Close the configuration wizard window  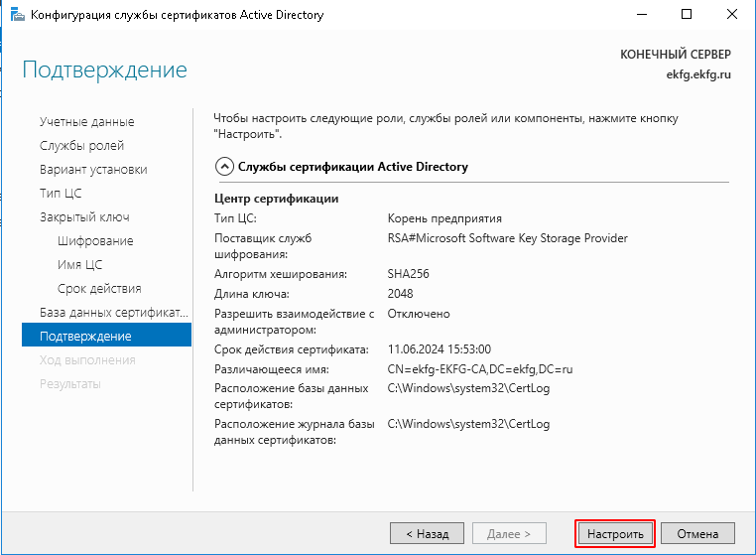pyautogui.click(x=732, y=15)
